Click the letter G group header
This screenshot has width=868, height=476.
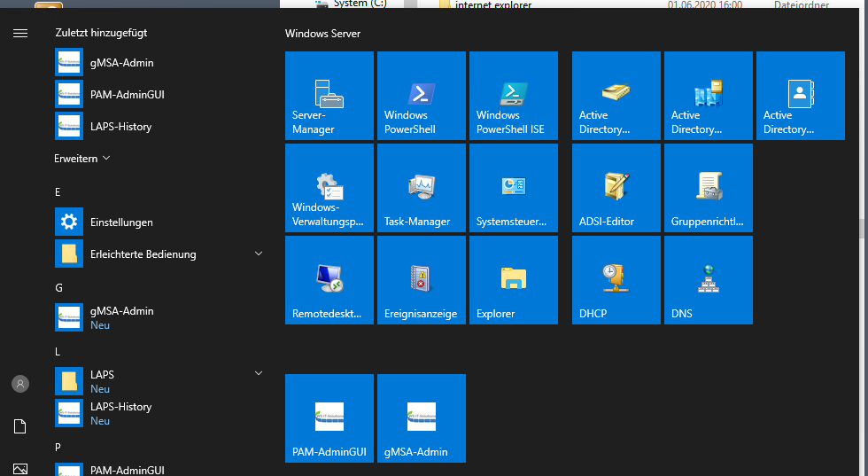[58, 287]
